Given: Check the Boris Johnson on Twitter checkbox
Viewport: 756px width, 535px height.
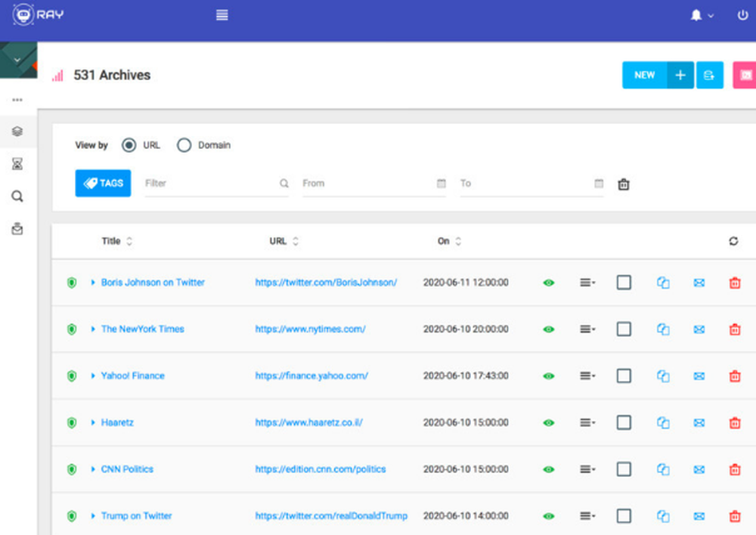Looking at the screenshot, I should pos(624,283).
